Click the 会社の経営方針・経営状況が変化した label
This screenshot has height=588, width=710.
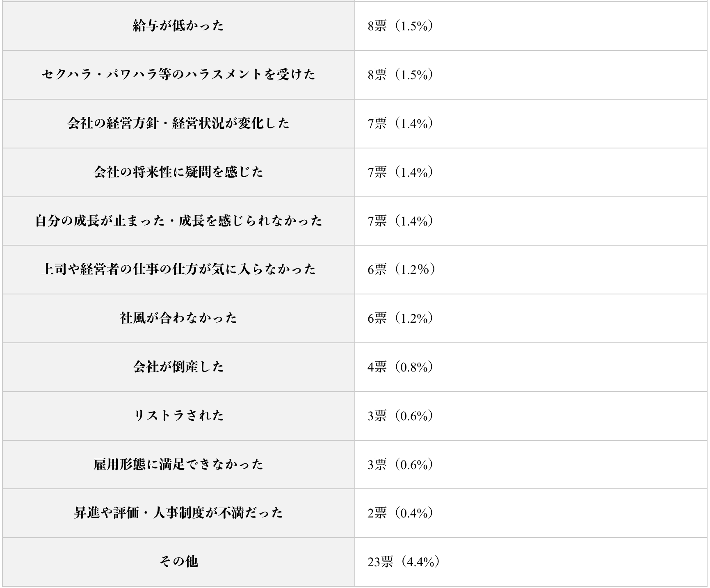pos(178,123)
